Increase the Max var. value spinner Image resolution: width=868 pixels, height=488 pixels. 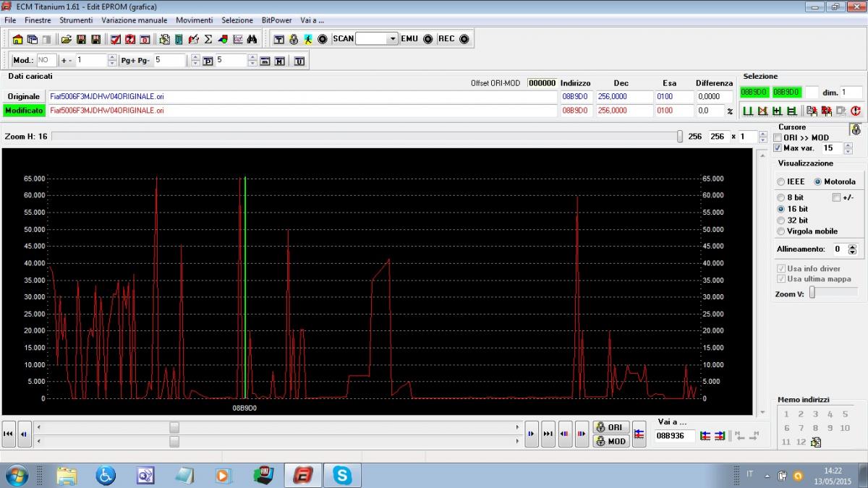[x=848, y=145]
